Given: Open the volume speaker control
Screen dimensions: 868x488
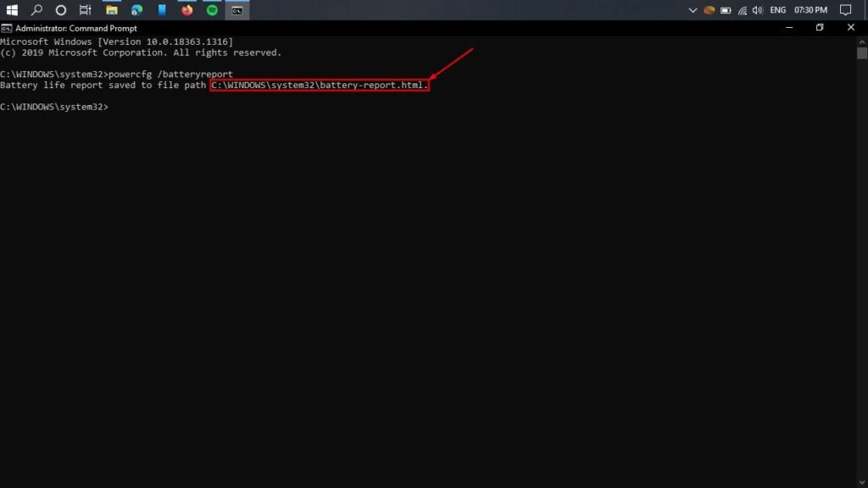Looking at the screenshot, I should (x=758, y=10).
